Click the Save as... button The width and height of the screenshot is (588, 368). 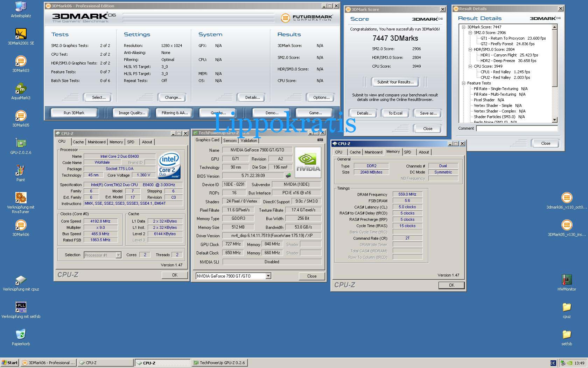click(x=428, y=113)
